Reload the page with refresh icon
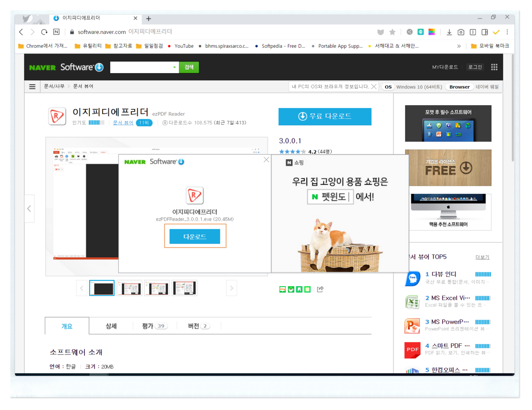 click(44, 32)
